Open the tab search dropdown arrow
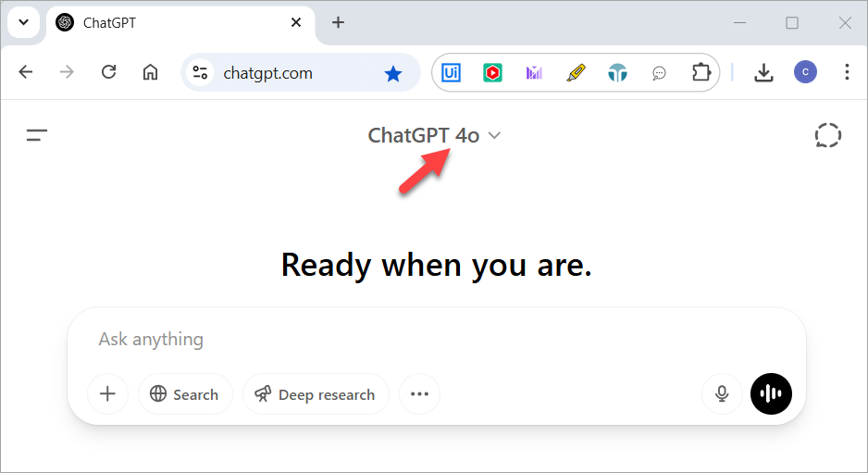This screenshot has height=473, width=868. tap(23, 23)
